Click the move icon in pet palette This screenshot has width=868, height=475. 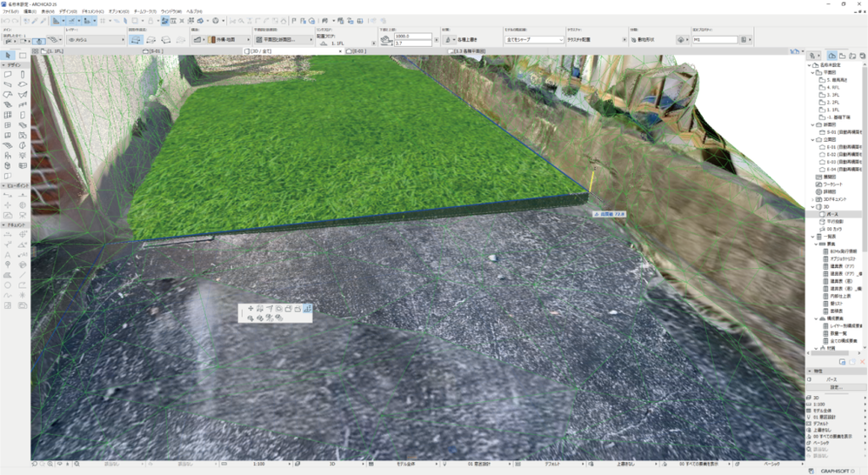[x=250, y=308]
